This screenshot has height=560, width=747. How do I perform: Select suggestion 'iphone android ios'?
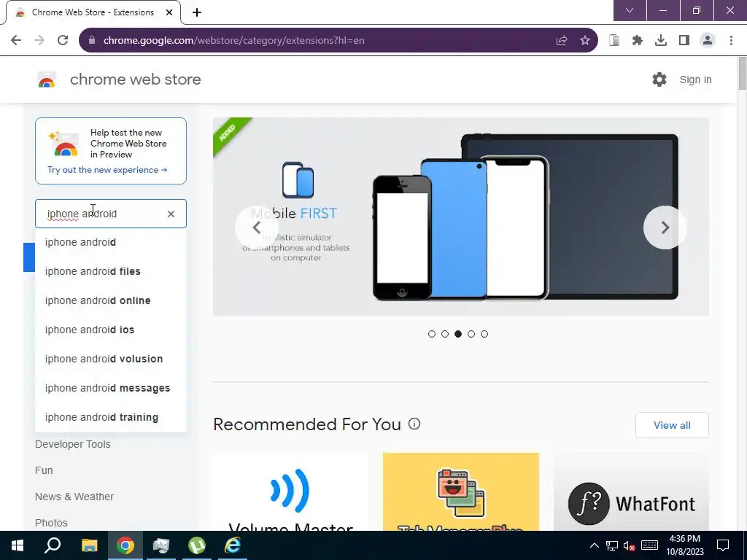pyautogui.click(x=111, y=330)
